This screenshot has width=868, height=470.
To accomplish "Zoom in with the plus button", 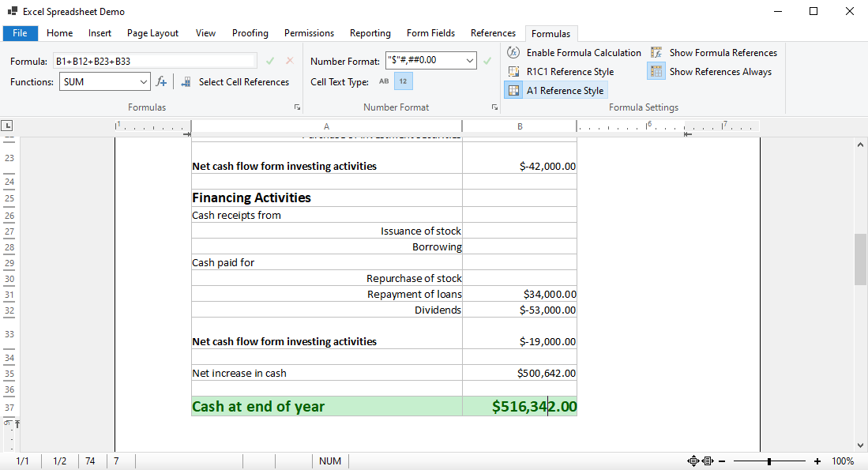I will click(x=817, y=461).
